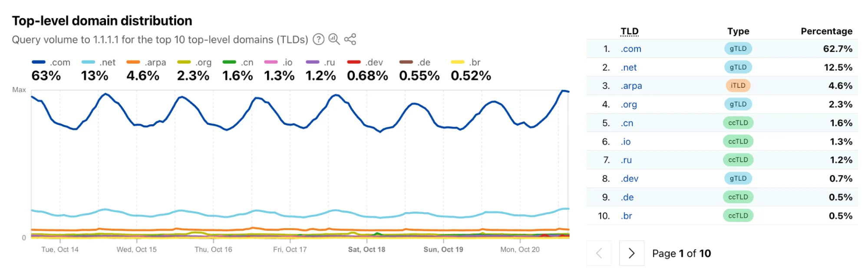Click the TLD column header

click(629, 31)
